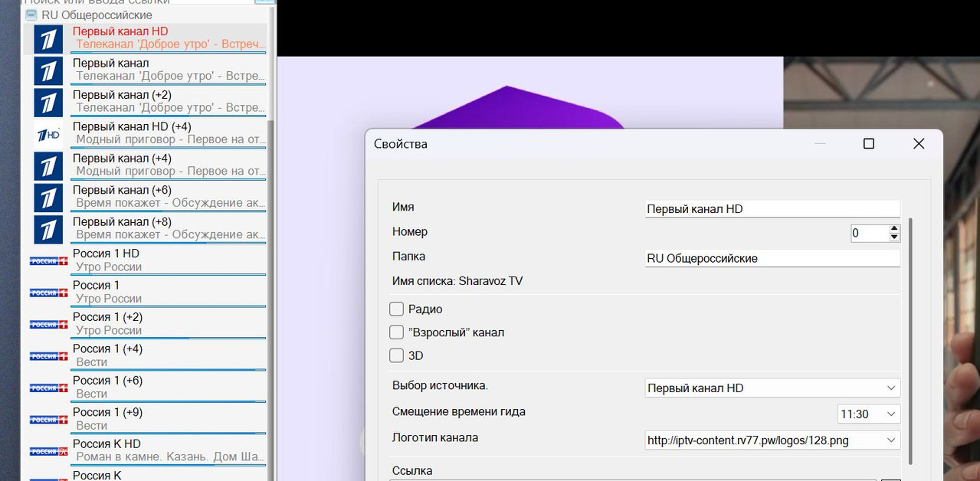Click the logo of Первый канал (+4)
The height and width of the screenshot is (481, 980).
click(48, 165)
